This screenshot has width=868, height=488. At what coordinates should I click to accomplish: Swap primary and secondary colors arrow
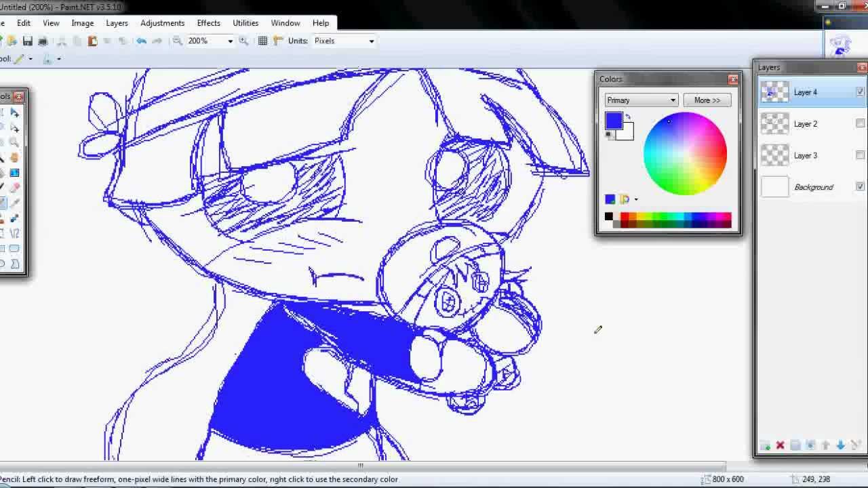point(628,117)
